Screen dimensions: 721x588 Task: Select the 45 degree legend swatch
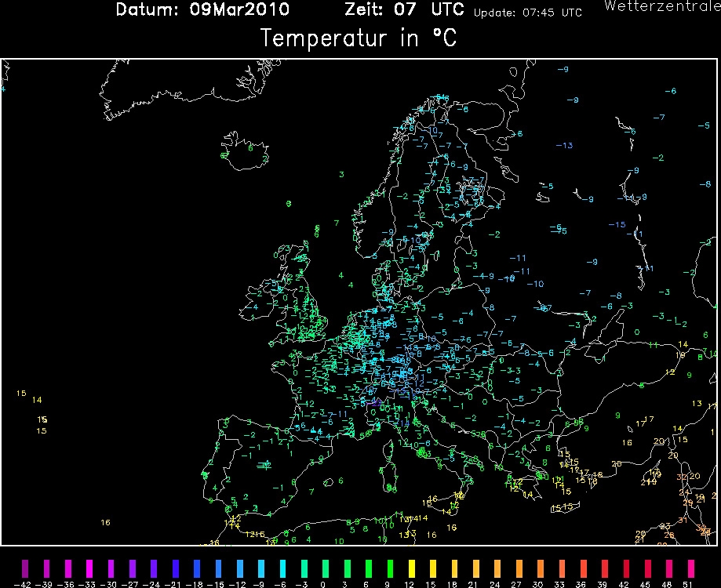click(647, 568)
